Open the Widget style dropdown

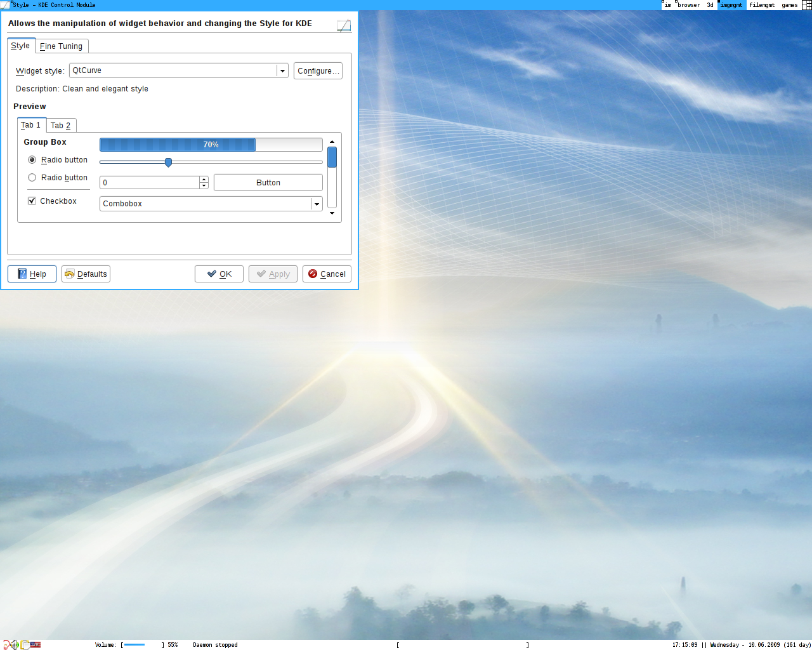point(179,70)
